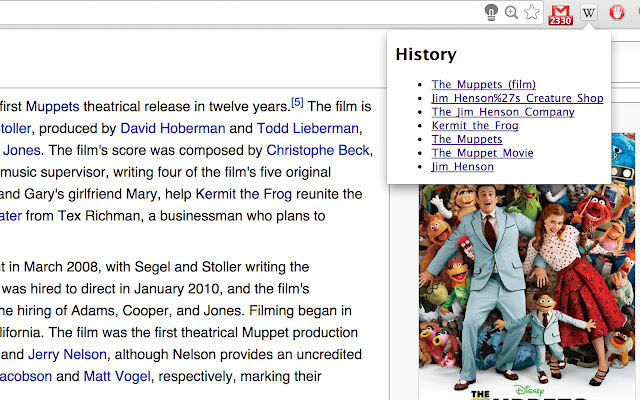Screen dimensions: 640x400
Task: Click the zoom magnifier icon
Action: [x=512, y=13]
